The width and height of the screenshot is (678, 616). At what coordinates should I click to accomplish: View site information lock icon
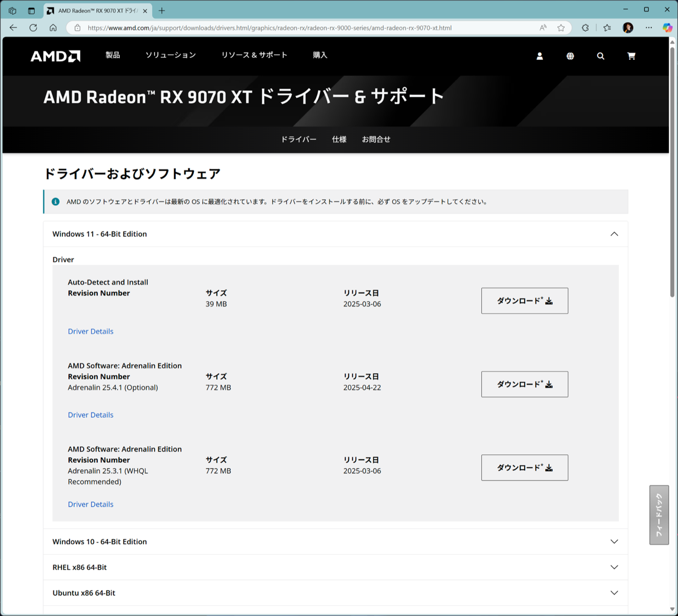pyautogui.click(x=78, y=28)
